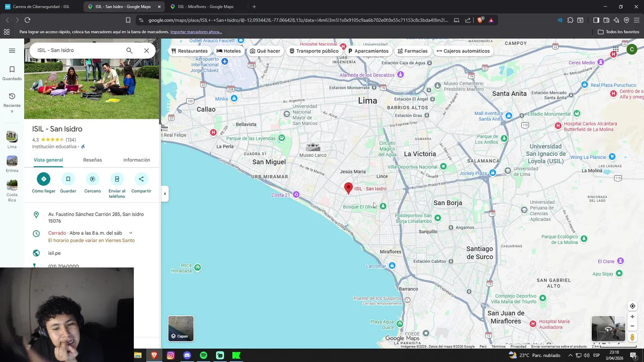Click the Brave Shields lion icon
Screen dimensions: 644x362
[x=480, y=20]
